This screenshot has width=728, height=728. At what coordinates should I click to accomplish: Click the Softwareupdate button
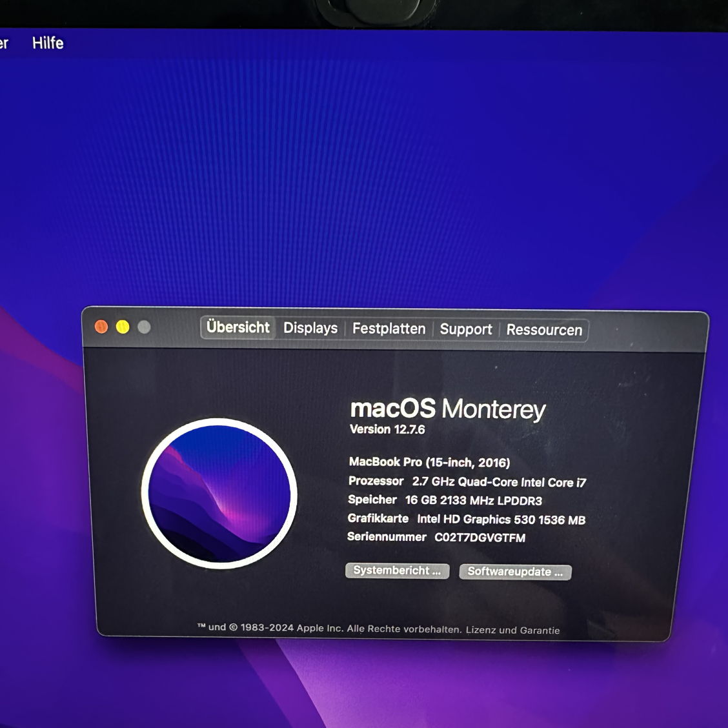coord(515,572)
